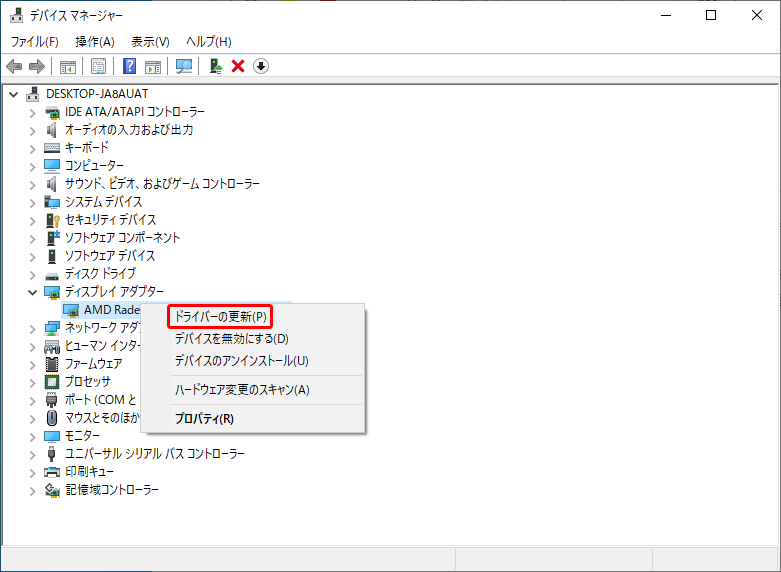Viewport: 781px width, 572px height.
Task: Click the ディスク ドライブ icon
Action: [52, 276]
